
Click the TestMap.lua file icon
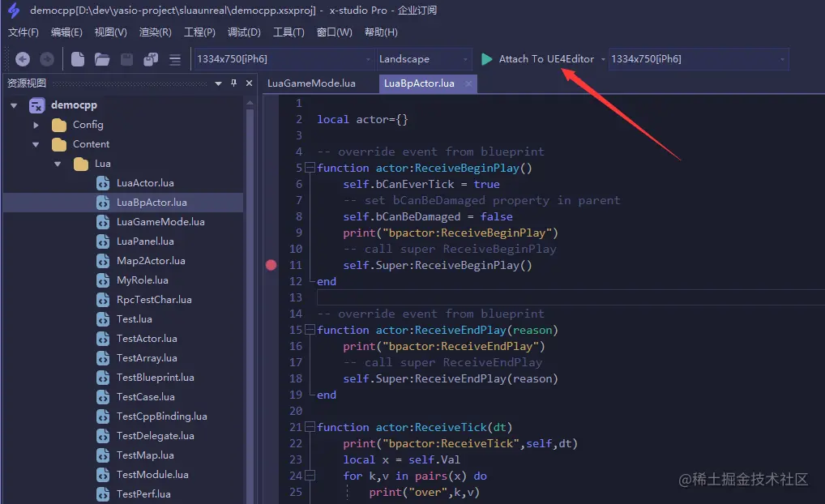point(103,455)
